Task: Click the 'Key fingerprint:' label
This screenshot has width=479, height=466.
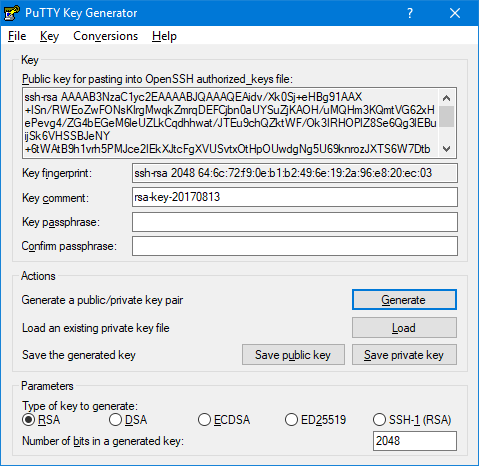Action: click(x=57, y=173)
